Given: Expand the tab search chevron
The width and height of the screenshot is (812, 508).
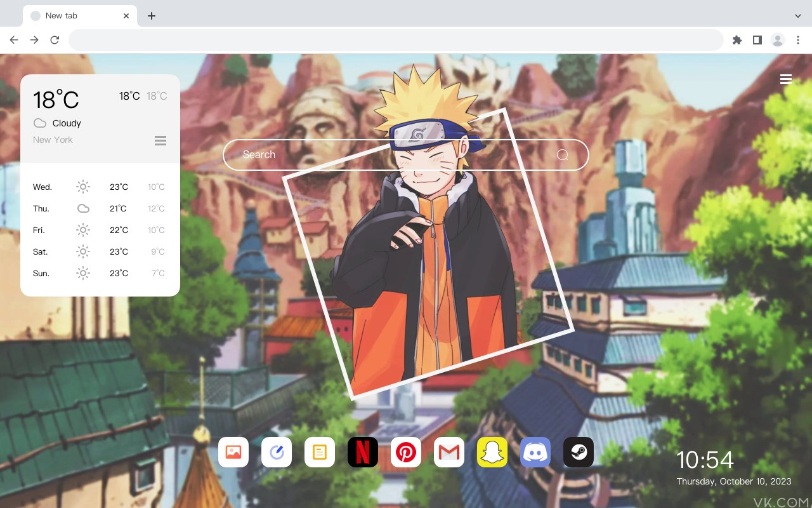Looking at the screenshot, I should point(798,16).
